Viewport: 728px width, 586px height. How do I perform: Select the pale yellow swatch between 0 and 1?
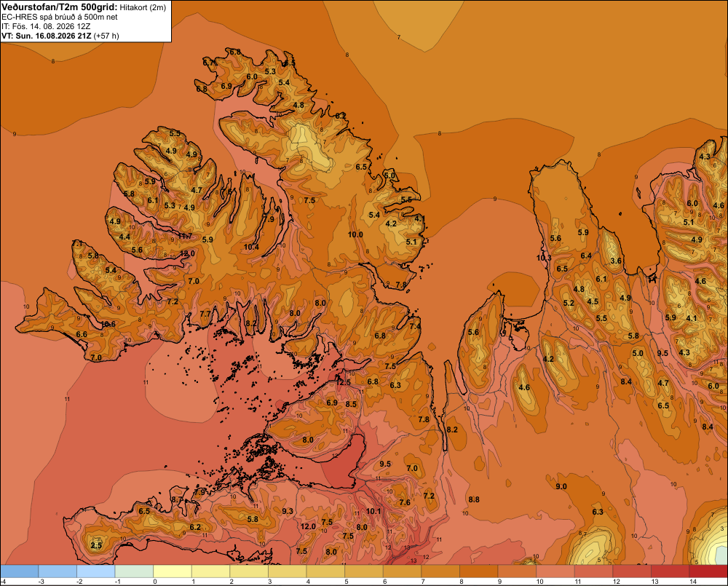click(x=173, y=571)
